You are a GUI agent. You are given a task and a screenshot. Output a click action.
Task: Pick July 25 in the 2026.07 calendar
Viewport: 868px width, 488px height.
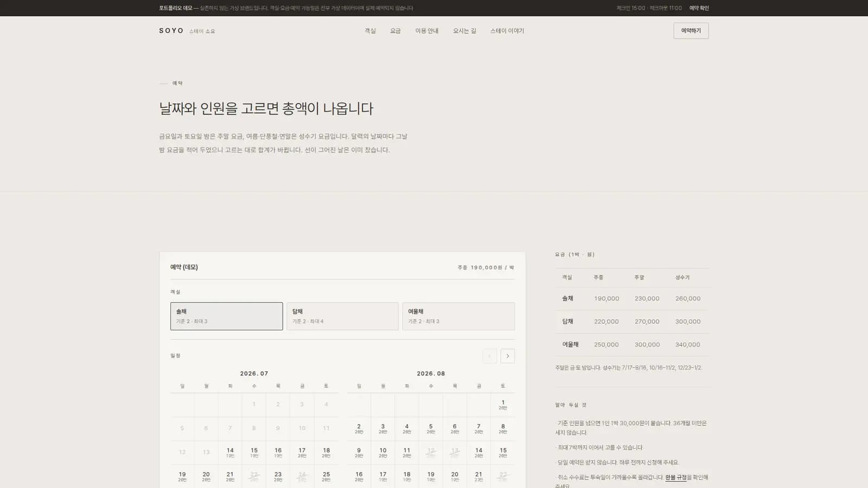326,476
